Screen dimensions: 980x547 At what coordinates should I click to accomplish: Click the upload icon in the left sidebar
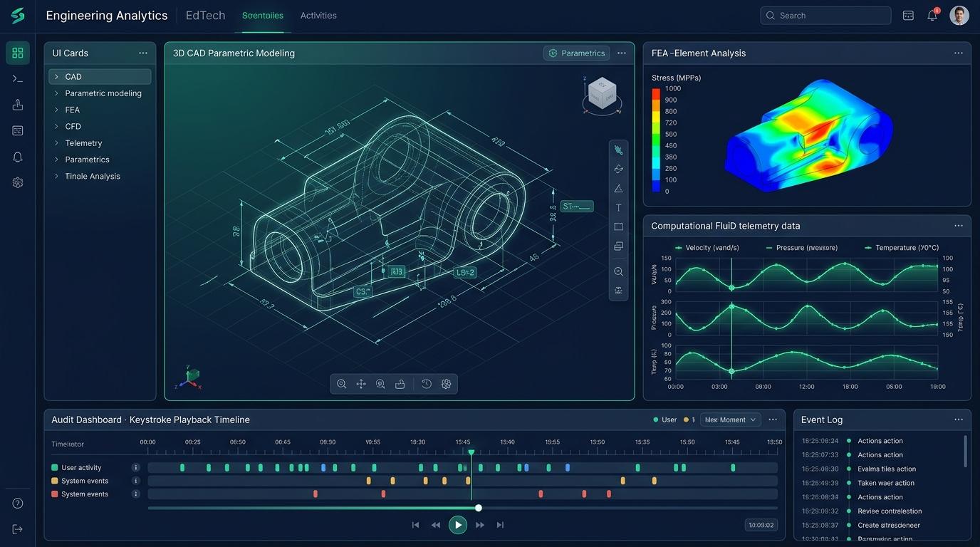(x=18, y=105)
